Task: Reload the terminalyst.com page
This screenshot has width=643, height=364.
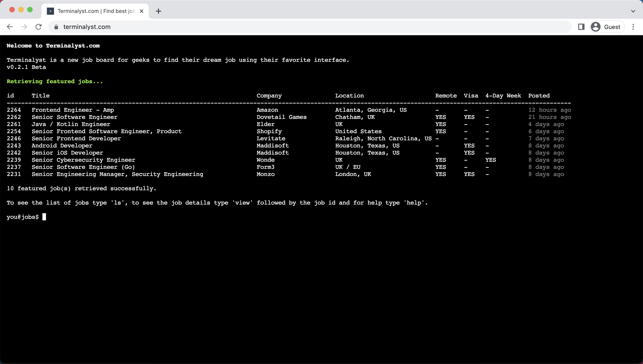Action: (x=39, y=27)
